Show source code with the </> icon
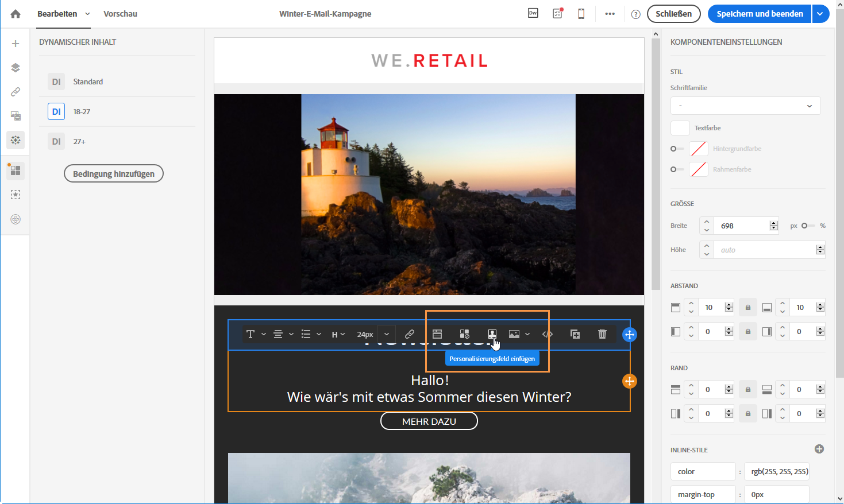The image size is (844, 504). (548, 334)
